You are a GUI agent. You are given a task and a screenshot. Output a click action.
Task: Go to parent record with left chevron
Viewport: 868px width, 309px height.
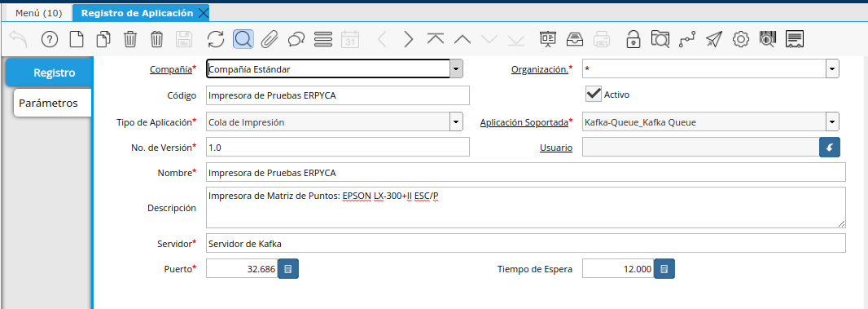pyautogui.click(x=382, y=39)
